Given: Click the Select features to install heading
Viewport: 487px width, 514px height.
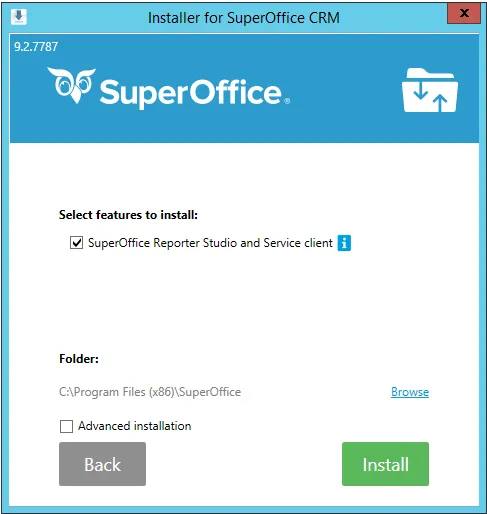Looking at the screenshot, I should coord(128,215).
